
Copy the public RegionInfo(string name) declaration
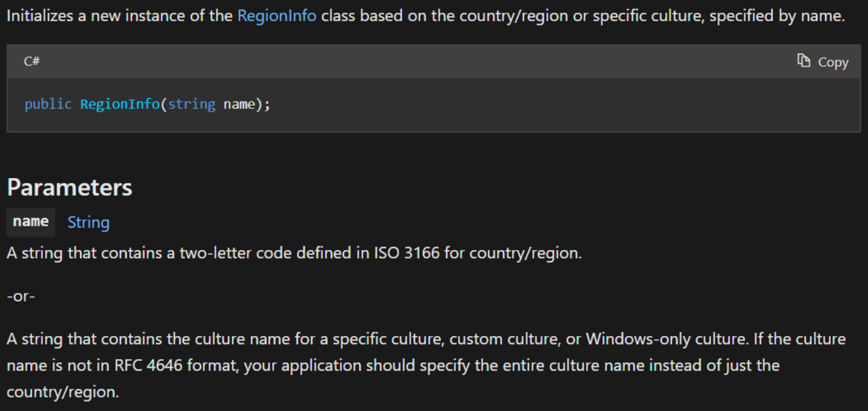click(x=824, y=62)
